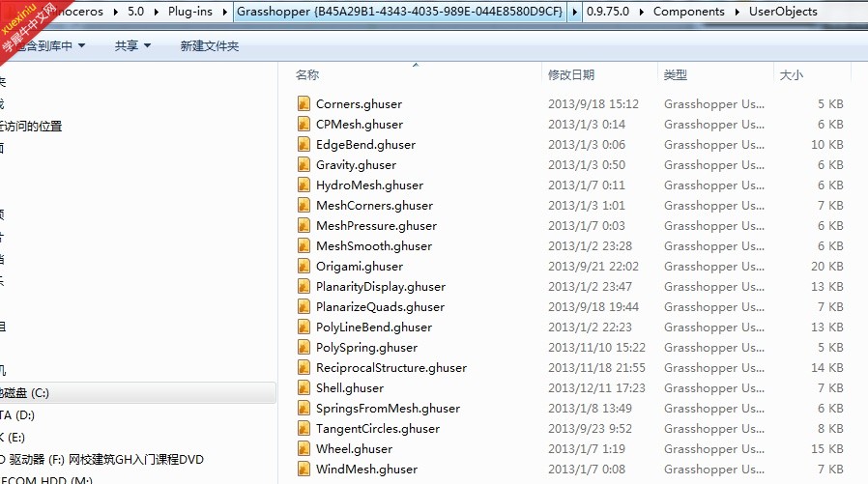868x484 pixels.
Task: Click Grasshopper Us... type of Corners.ghuser row
Action: (x=714, y=104)
